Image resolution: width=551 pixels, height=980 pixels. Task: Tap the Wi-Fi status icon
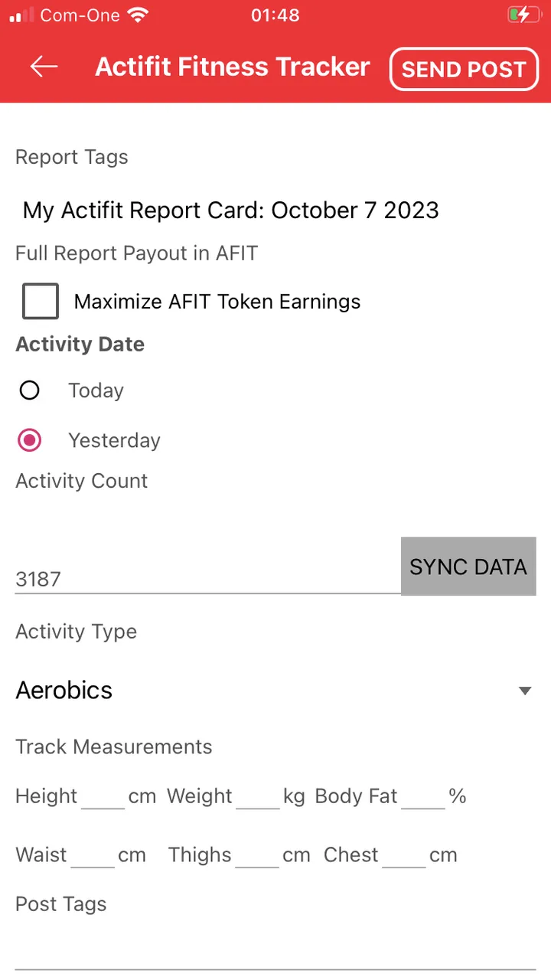tap(139, 15)
